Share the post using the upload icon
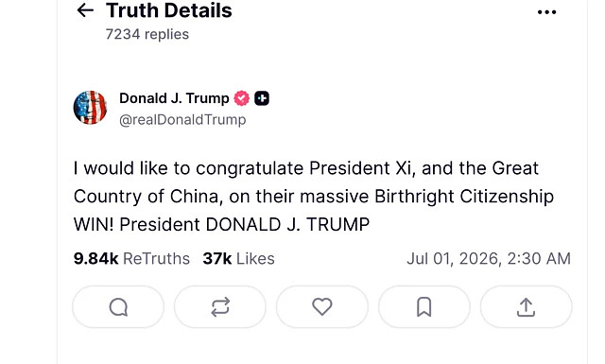The image size is (605, 364). 526,307
